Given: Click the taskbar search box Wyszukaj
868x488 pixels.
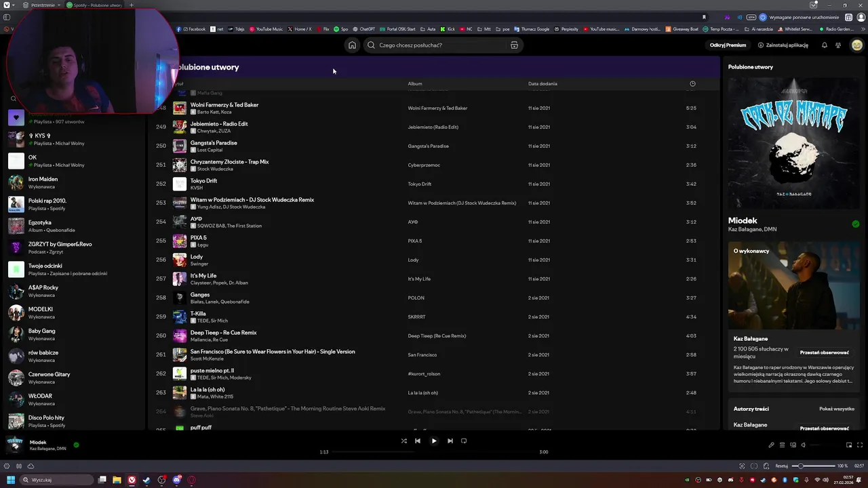Looking at the screenshot, I should (56, 480).
